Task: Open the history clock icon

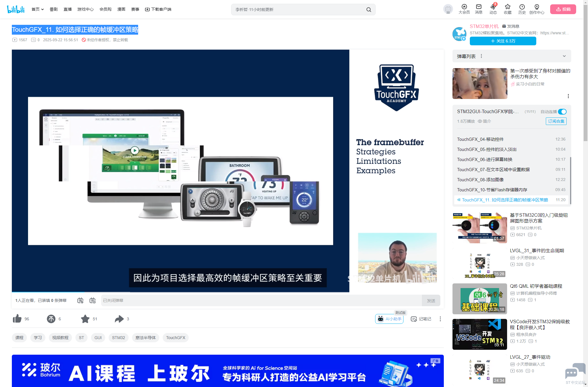Action: click(522, 7)
